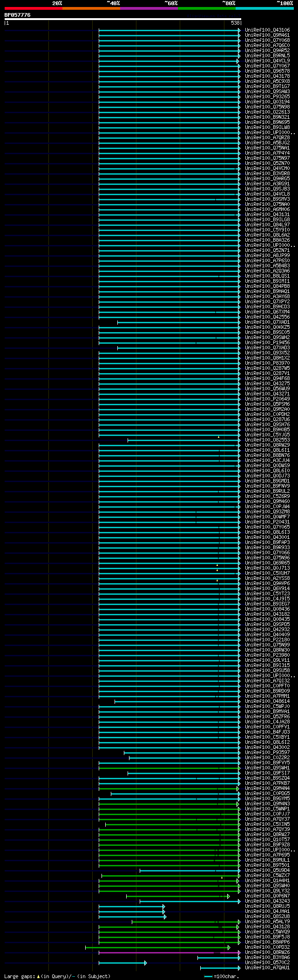Select the UniRef100_Q8S2U8 label

click(x=267, y=917)
